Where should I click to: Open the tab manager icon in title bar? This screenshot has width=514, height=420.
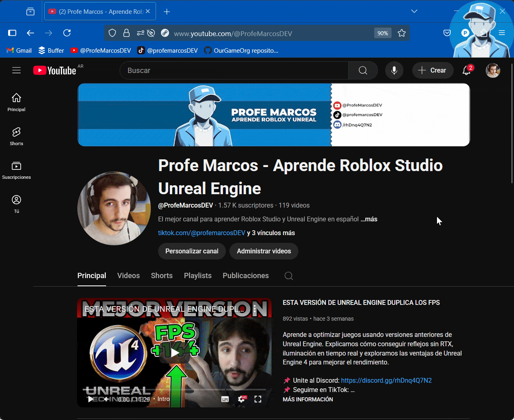(30, 11)
